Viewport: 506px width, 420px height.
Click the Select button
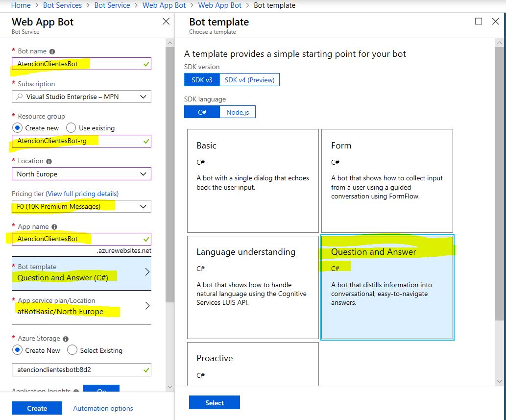pos(214,402)
